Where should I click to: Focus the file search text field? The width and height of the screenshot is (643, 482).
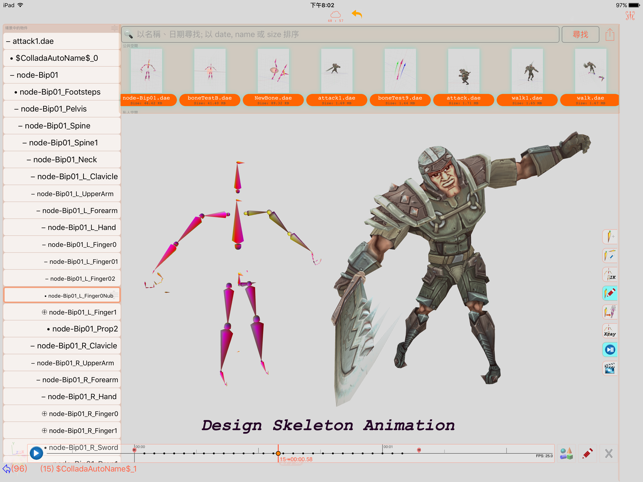[x=340, y=34]
